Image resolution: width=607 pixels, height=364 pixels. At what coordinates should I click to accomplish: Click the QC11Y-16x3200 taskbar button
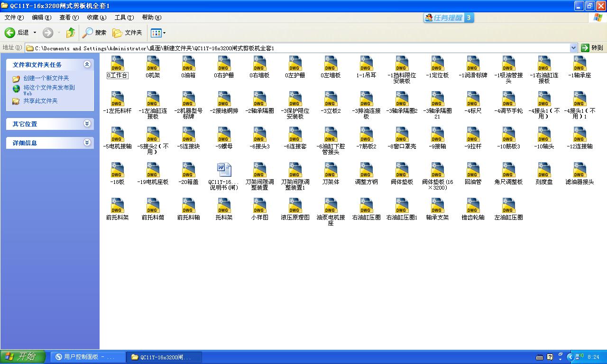point(164,357)
